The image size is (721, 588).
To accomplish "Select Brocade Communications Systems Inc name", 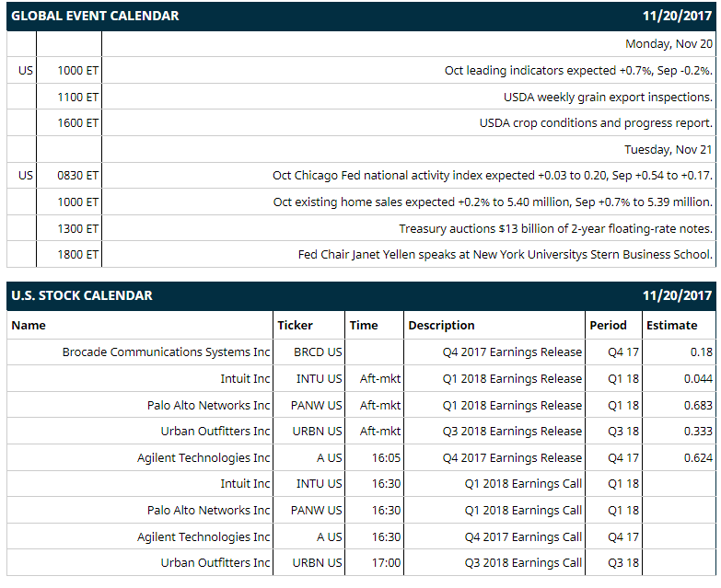I will click(x=166, y=352).
